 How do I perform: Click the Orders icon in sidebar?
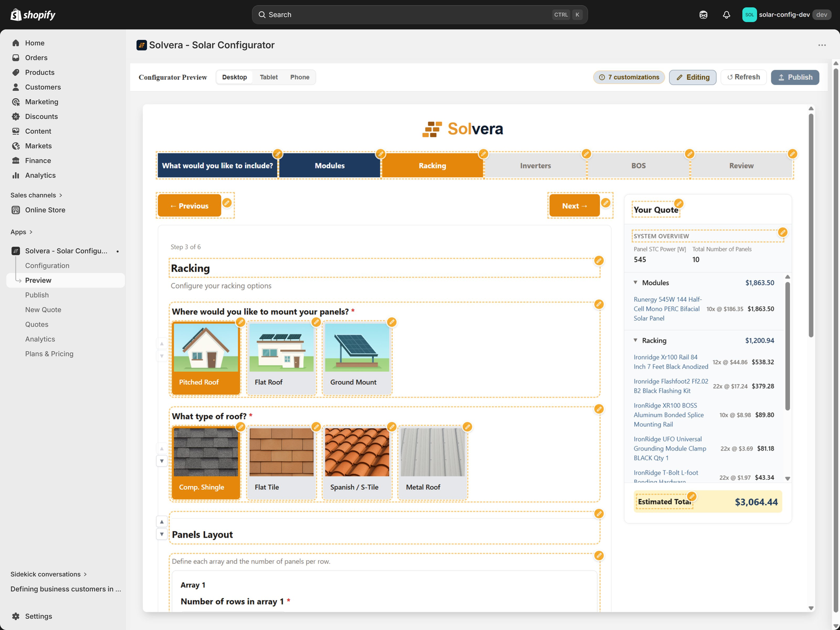[x=16, y=58]
